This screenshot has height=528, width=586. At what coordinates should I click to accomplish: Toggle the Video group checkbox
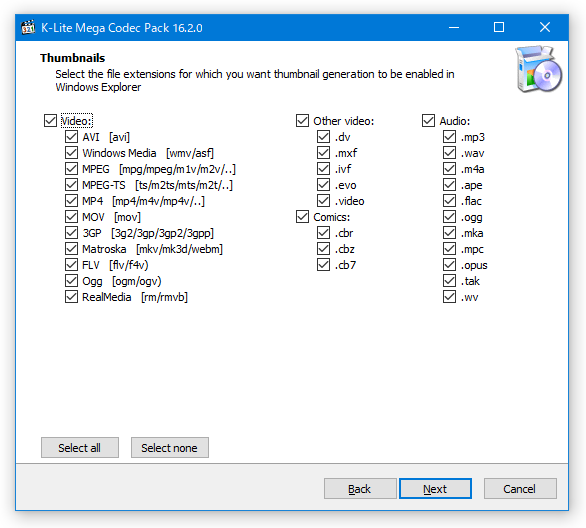click(x=50, y=121)
